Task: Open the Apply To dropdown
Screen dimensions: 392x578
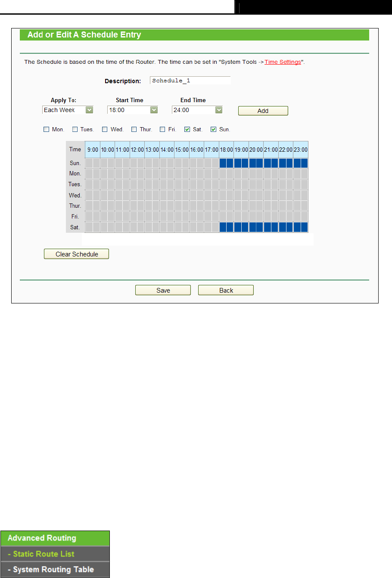Action: tap(68, 110)
